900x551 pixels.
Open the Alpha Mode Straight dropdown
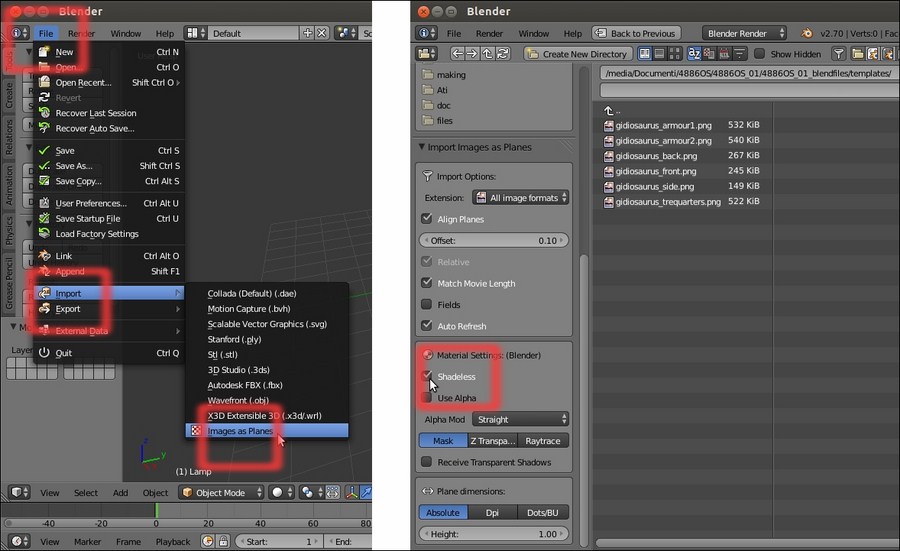(x=521, y=420)
